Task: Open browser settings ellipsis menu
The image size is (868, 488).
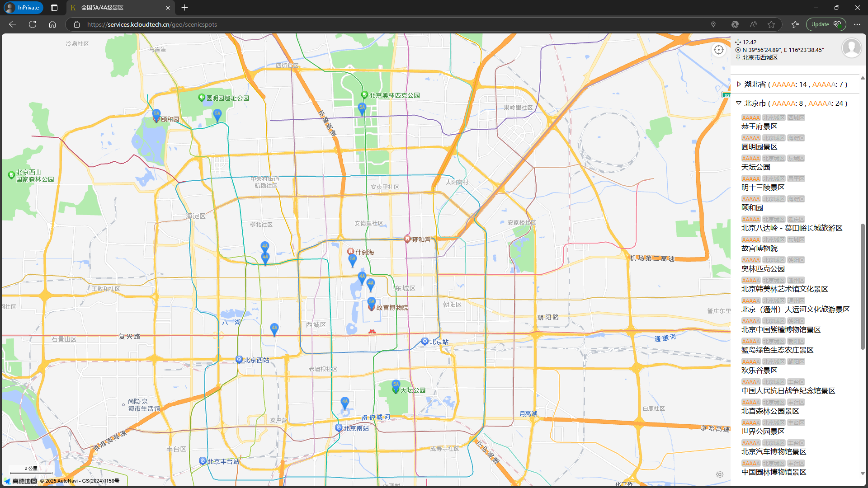Action: tap(857, 24)
